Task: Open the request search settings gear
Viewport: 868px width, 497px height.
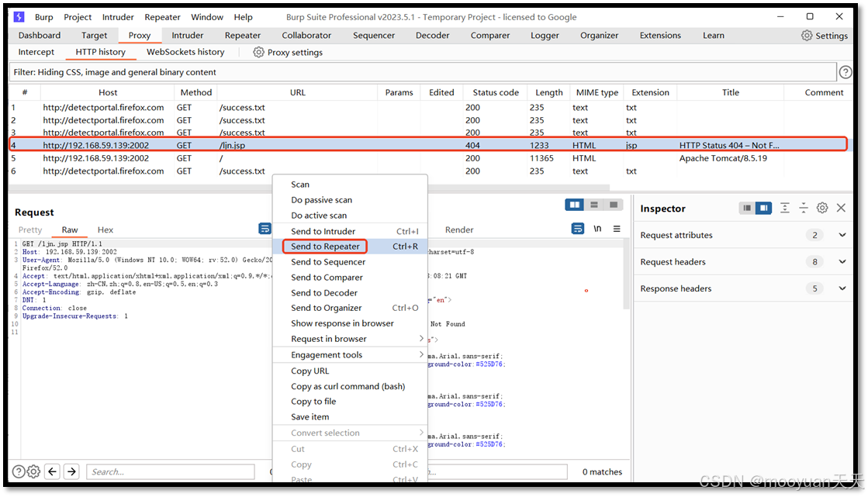Action: click(34, 471)
